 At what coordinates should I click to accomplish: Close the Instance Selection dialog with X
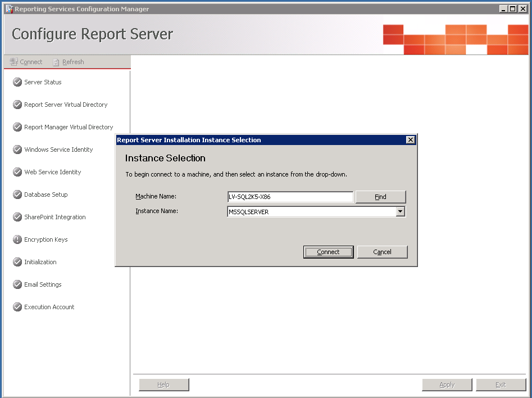tap(410, 140)
